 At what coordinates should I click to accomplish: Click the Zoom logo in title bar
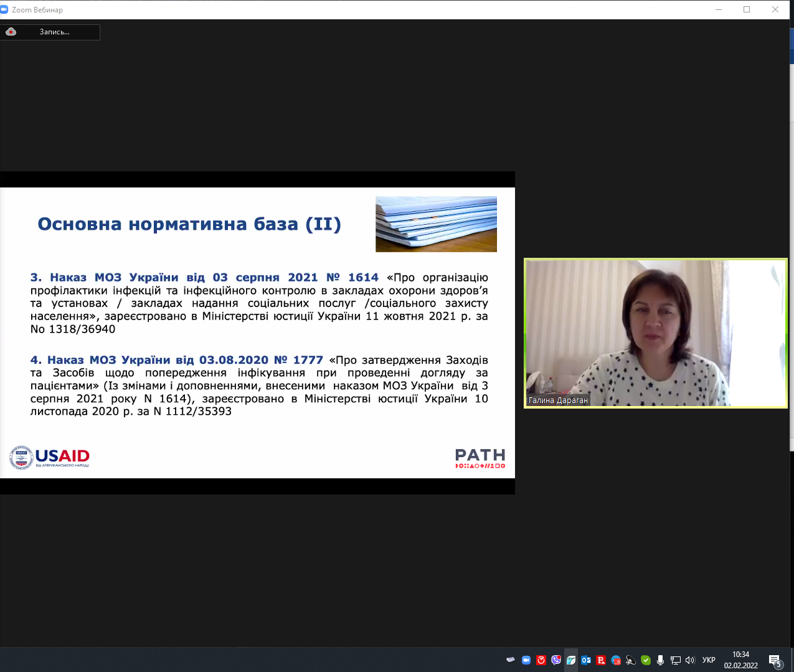(5, 9)
